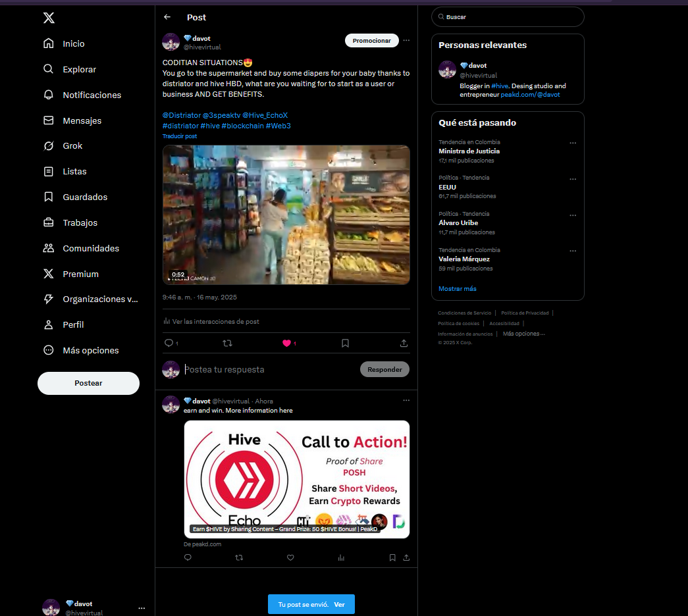Click the repost icon on the main post

pyautogui.click(x=227, y=343)
